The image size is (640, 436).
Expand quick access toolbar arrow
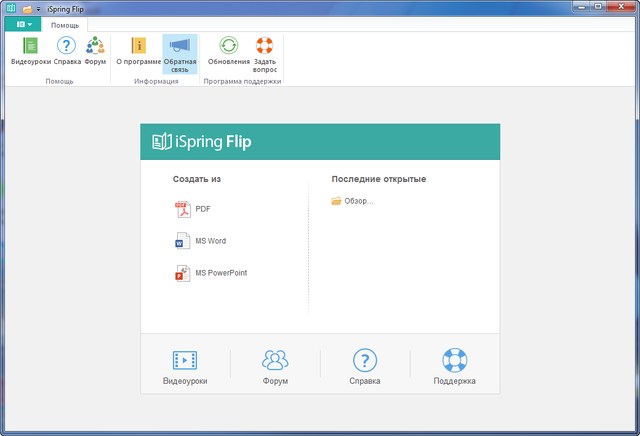coord(38,9)
